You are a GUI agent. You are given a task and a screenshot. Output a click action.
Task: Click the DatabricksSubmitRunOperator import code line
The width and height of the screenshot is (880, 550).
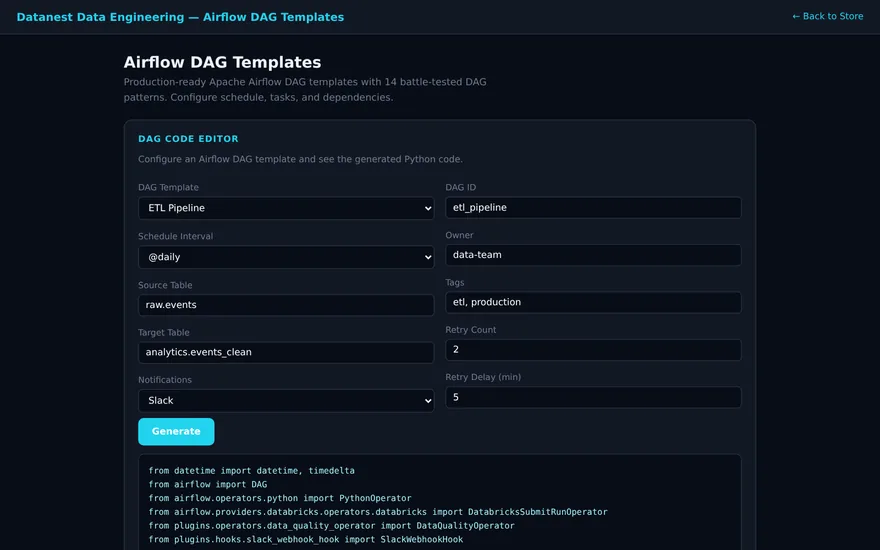[378, 512]
